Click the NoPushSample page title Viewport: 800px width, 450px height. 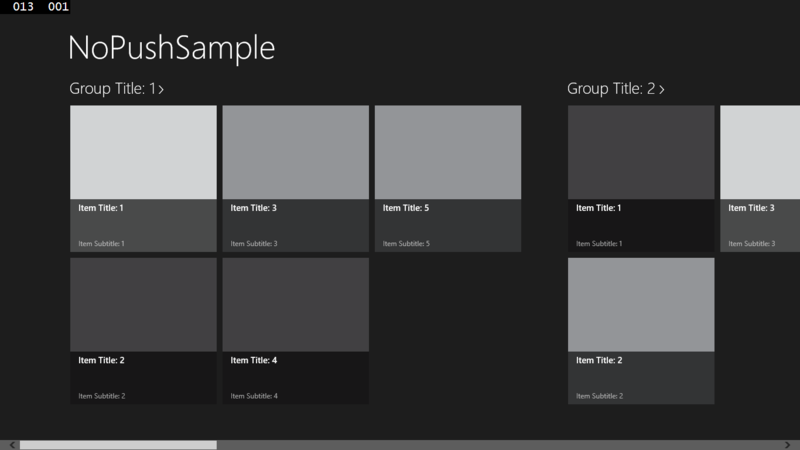(x=171, y=48)
